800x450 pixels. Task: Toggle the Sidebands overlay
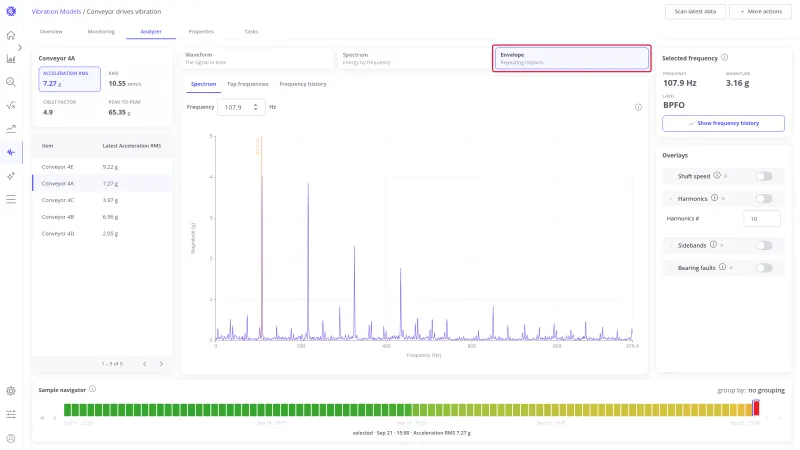(x=764, y=245)
